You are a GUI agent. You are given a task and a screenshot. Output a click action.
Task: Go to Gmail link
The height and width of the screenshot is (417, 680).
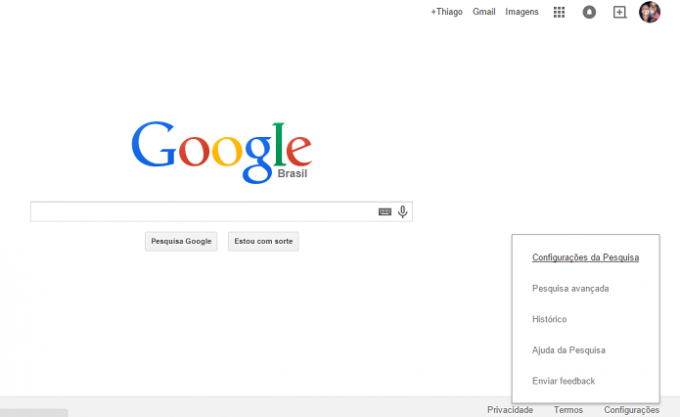click(484, 12)
